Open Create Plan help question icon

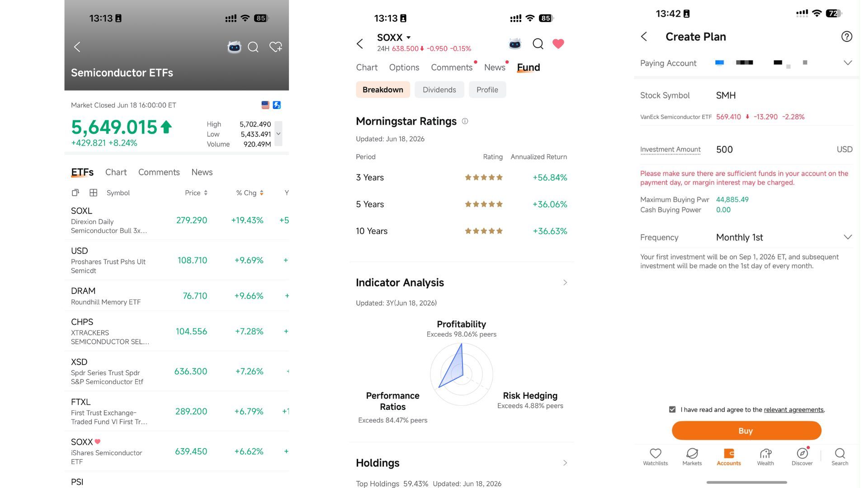[x=847, y=37]
